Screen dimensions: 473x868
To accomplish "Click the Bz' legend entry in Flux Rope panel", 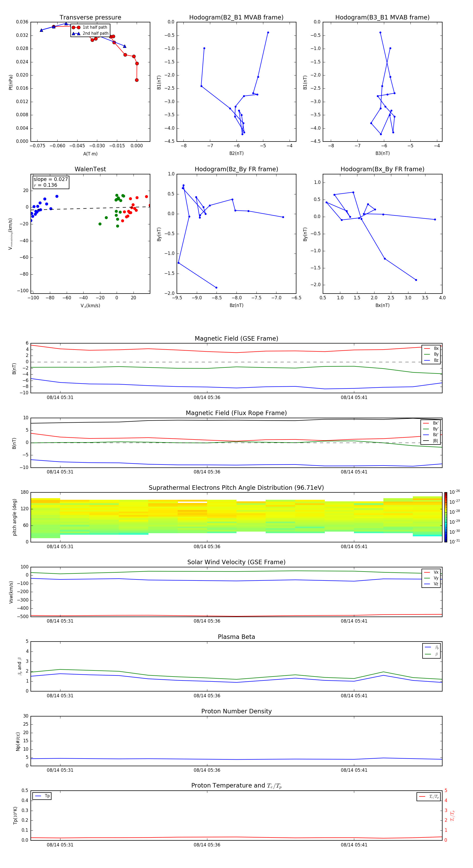I will 431,435.
